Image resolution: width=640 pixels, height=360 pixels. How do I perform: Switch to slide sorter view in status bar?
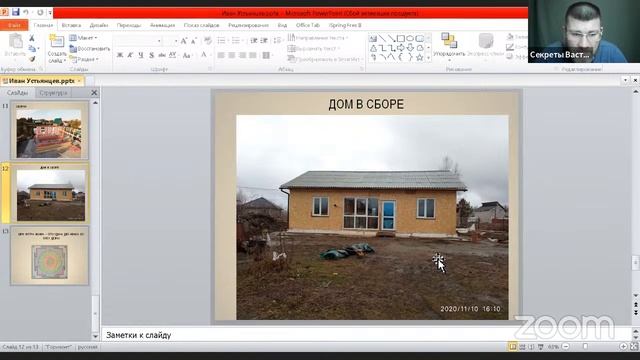(522, 347)
